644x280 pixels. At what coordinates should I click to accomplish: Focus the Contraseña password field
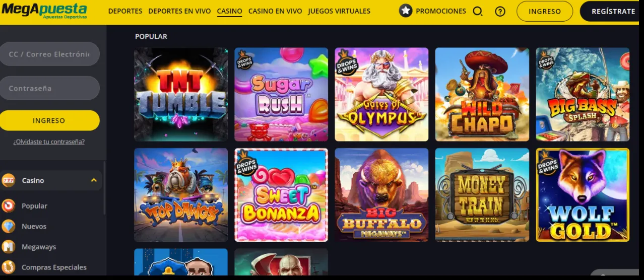[49, 88]
